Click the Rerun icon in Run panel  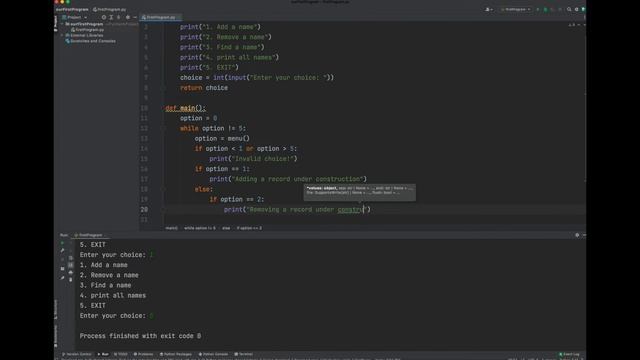point(62,244)
